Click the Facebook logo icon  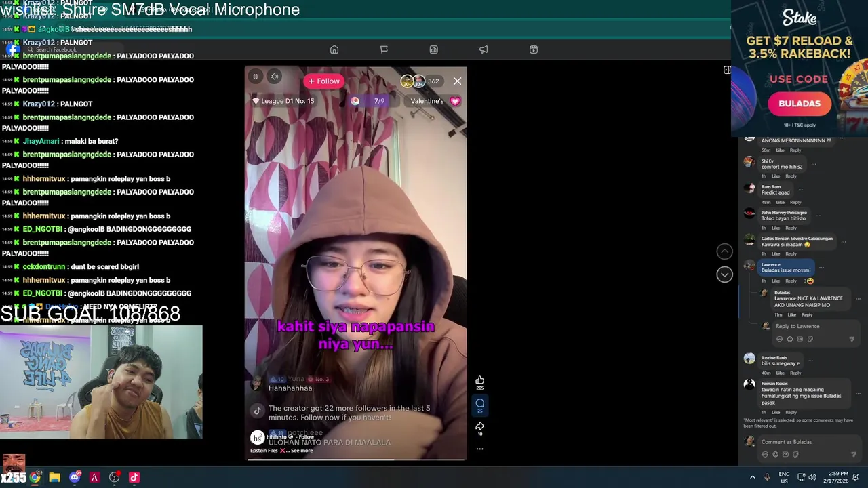(x=12, y=49)
